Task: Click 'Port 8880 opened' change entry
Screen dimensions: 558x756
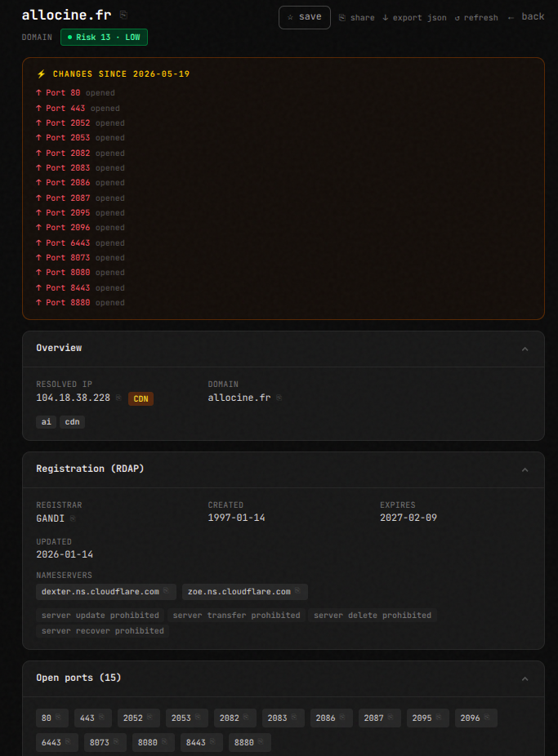Action: pyautogui.click(x=80, y=303)
